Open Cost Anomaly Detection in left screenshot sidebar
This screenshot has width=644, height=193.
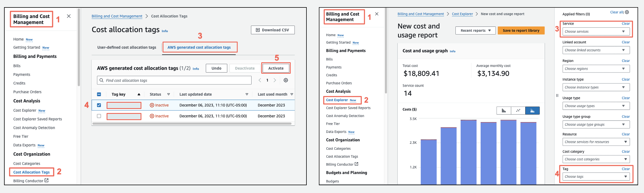pos(34,128)
